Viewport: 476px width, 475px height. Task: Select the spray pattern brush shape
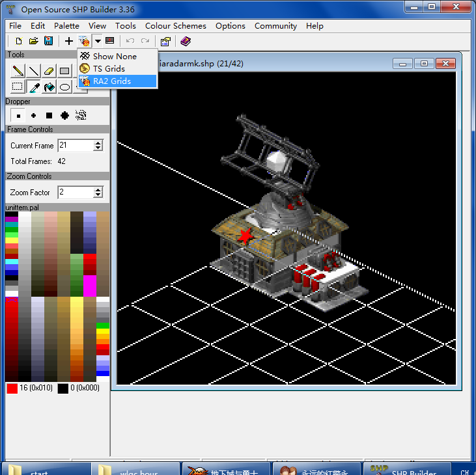coord(81,116)
